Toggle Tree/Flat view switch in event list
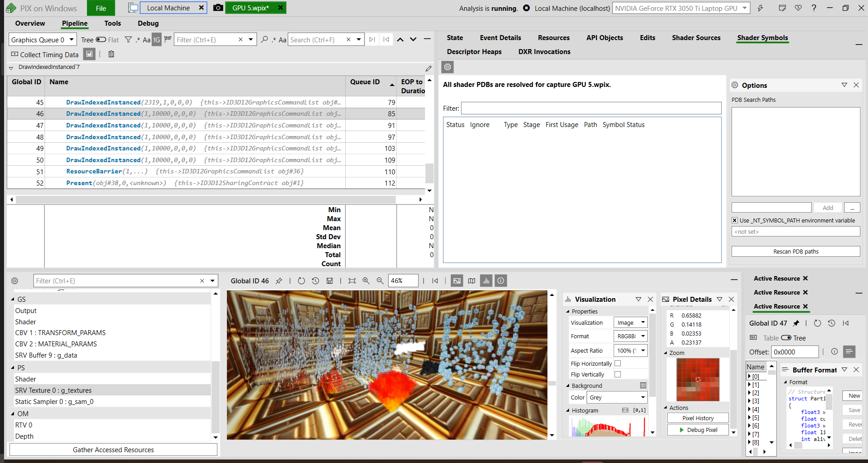The height and width of the screenshot is (463, 868). 101,40
